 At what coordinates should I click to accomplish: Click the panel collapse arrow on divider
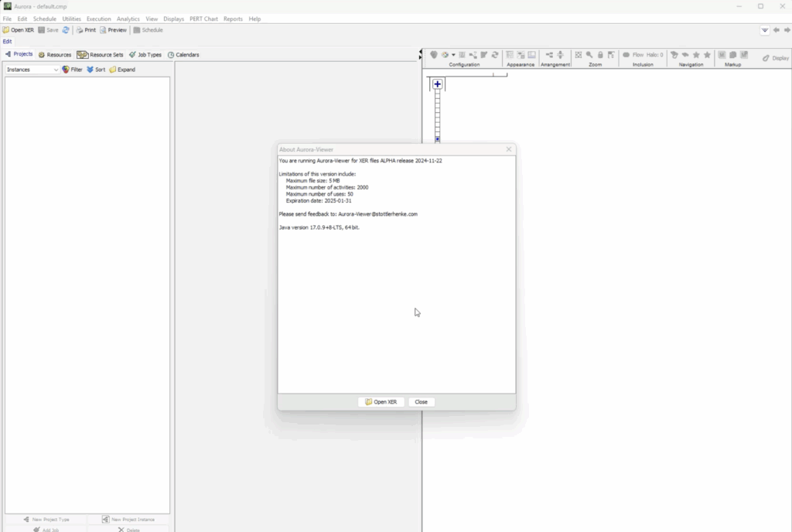[x=422, y=54]
